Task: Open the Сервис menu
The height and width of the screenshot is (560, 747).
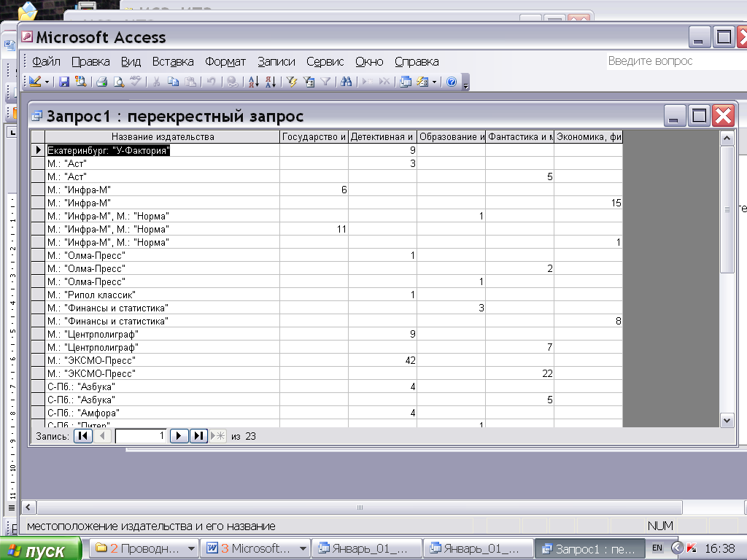Action: (325, 61)
